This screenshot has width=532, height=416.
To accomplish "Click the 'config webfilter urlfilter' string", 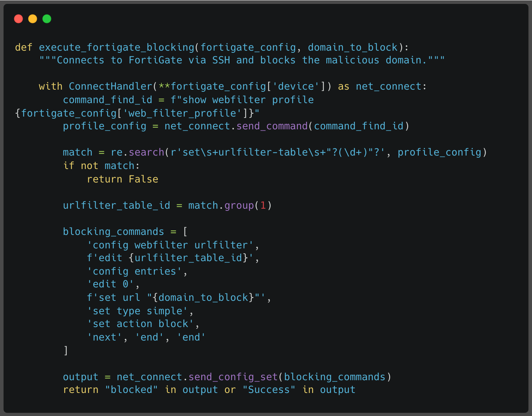I will point(170,245).
